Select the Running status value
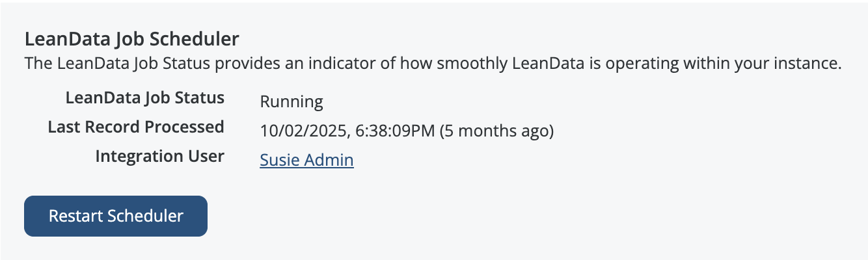868x260 pixels. [292, 102]
